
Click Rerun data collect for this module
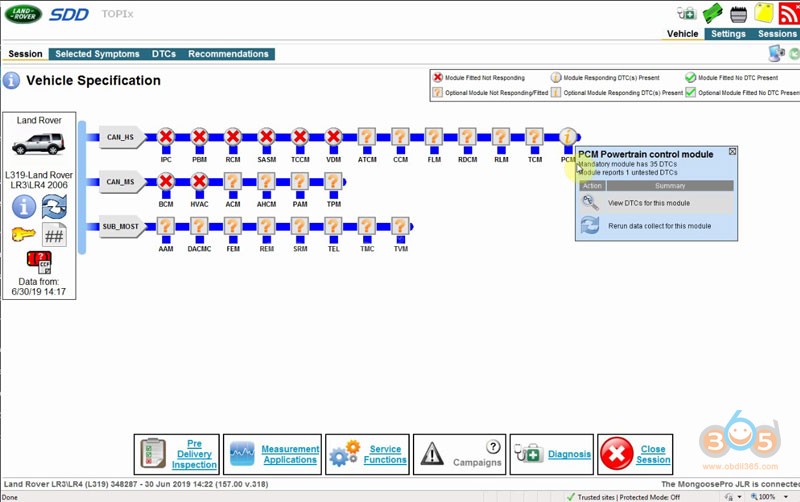[656, 226]
